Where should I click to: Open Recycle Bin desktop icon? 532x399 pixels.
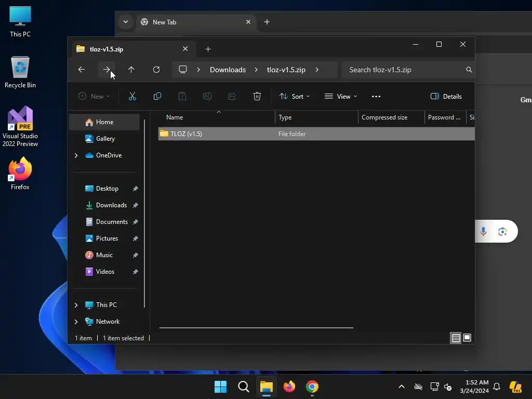20,72
